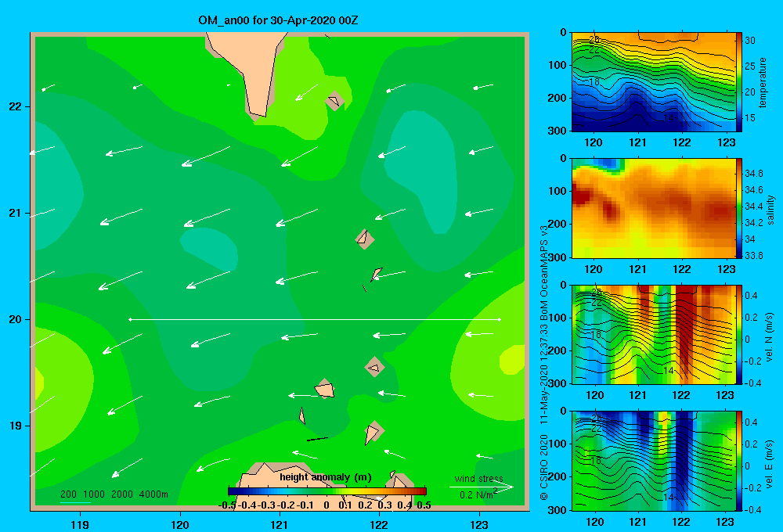Click the height anomaly color bar
Viewport: 783px width, 532px height.
[327, 491]
